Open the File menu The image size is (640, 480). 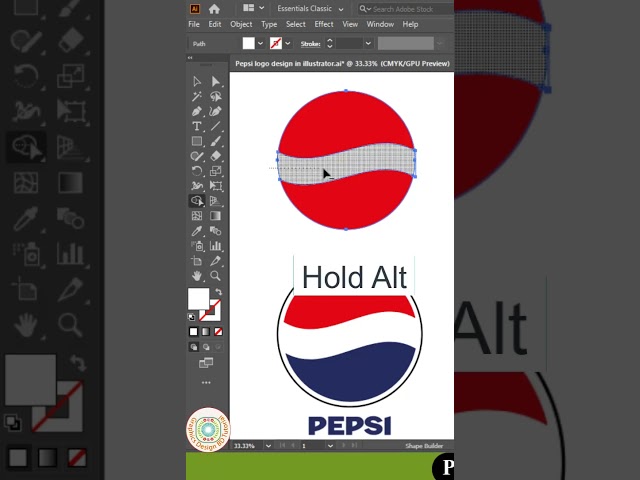point(194,24)
